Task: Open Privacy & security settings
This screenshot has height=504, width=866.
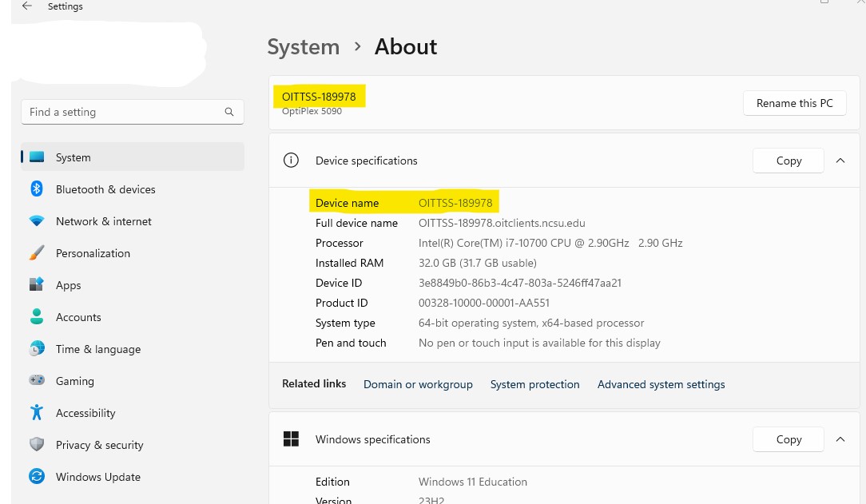Action: [x=99, y=445]
